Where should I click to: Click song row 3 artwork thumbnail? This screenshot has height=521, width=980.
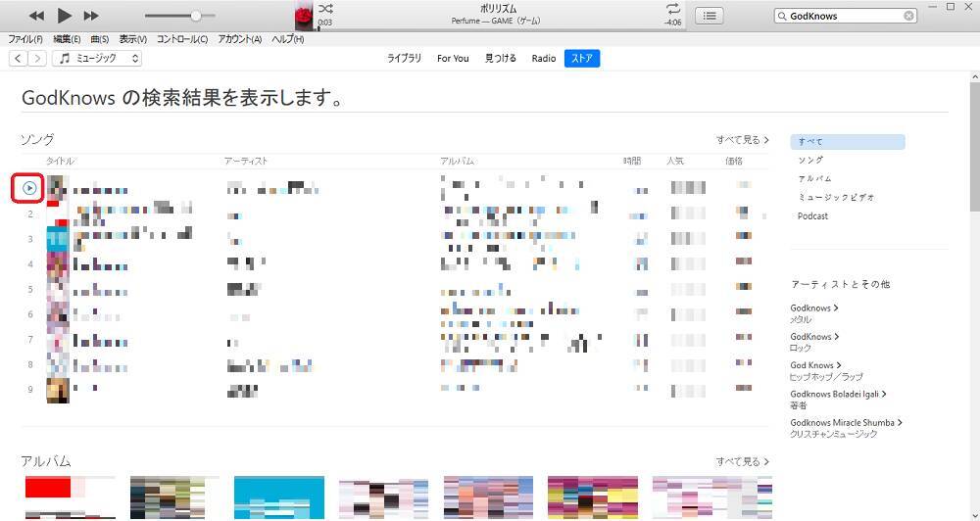58,239
